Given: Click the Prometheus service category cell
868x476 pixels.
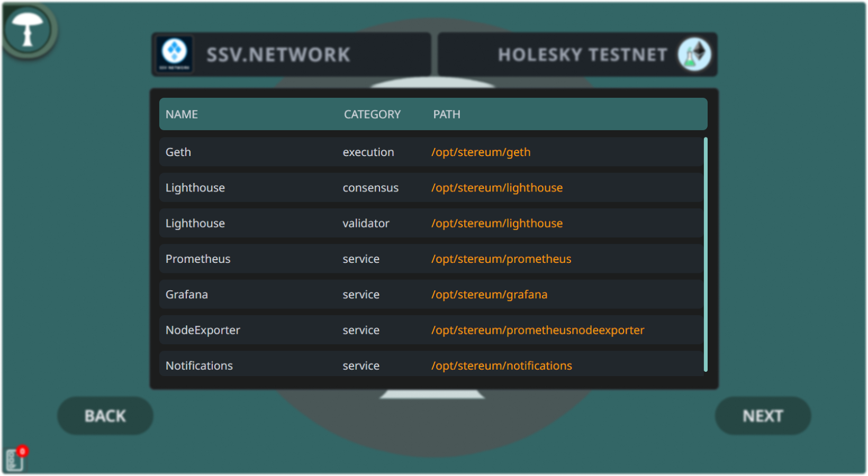Looking at the screenshot, I should (361, 259).
